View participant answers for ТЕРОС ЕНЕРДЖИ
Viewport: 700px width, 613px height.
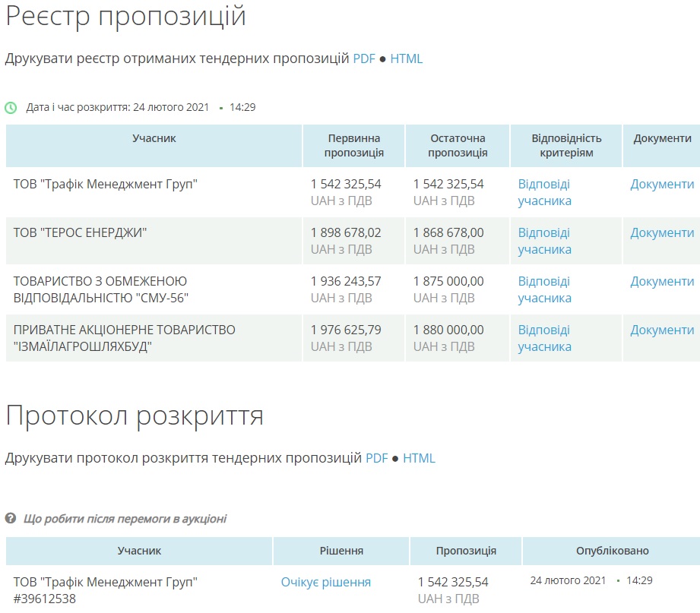coord(544,241)
